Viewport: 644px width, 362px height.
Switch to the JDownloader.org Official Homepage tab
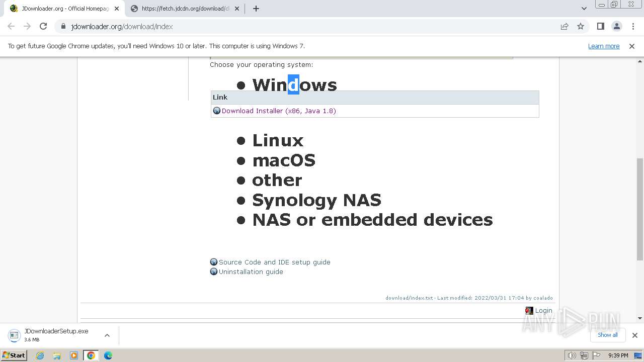(65, 9)
